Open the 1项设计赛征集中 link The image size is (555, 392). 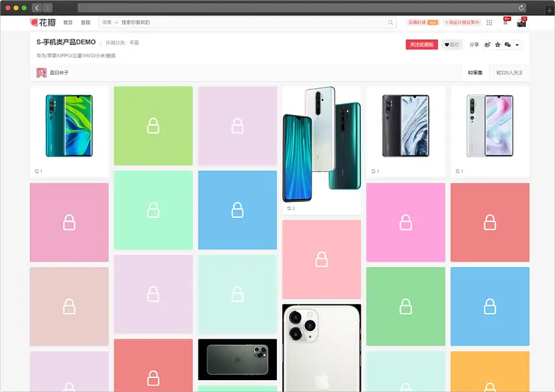pyautogui.click(x=462, y=22)
